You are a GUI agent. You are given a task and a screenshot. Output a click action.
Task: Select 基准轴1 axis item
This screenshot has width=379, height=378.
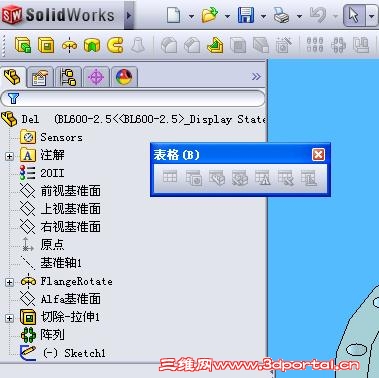tap(51, 263)
